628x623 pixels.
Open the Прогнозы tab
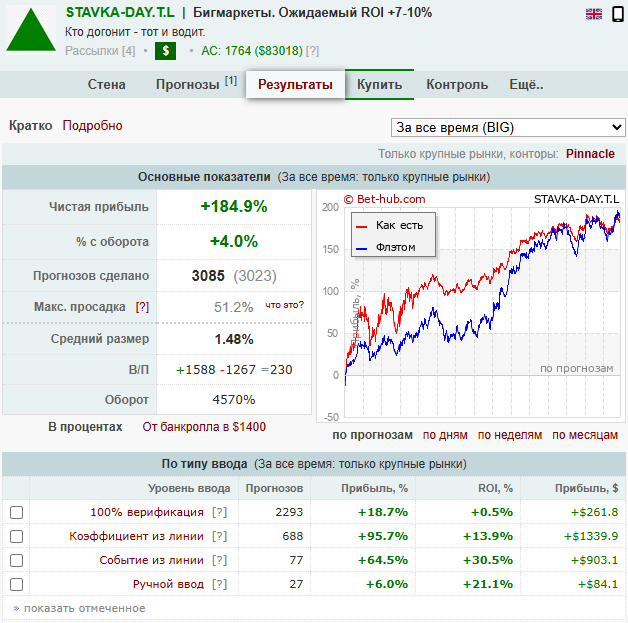(x=196, y=85)
